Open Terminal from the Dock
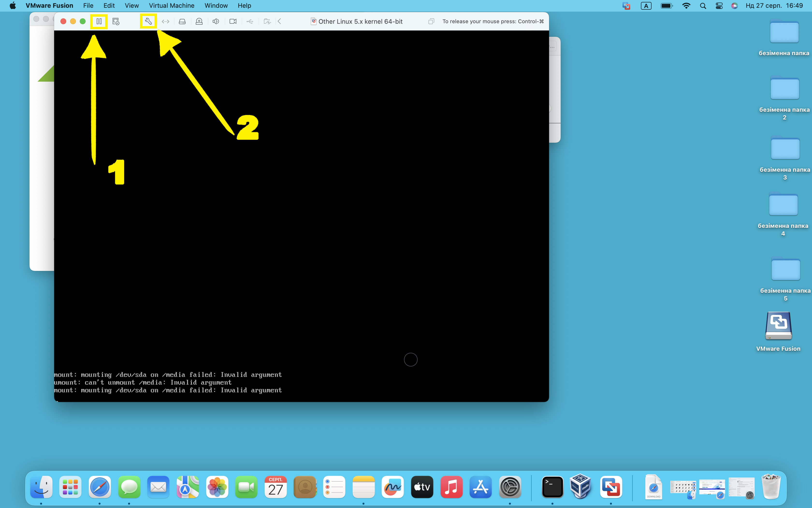 553,487
